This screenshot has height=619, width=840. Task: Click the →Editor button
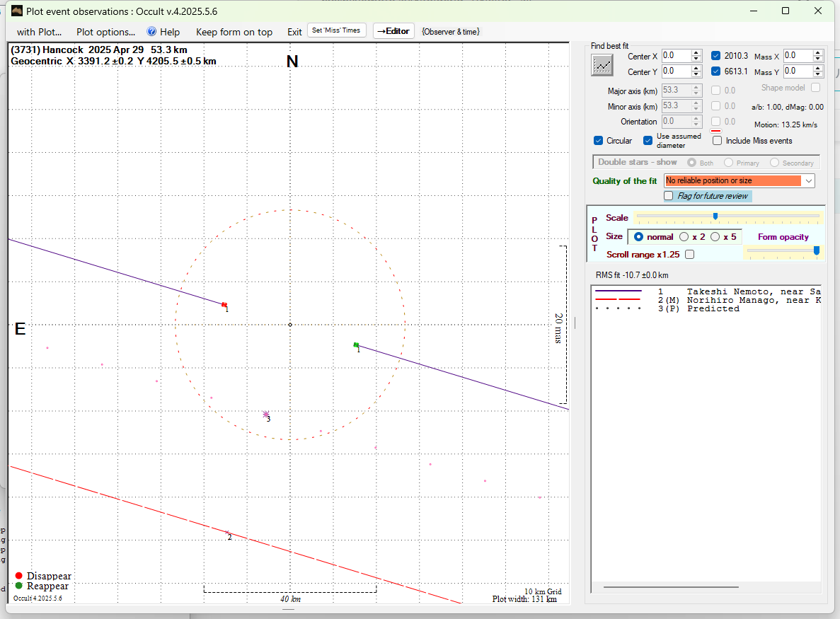[x=393, y=31]
